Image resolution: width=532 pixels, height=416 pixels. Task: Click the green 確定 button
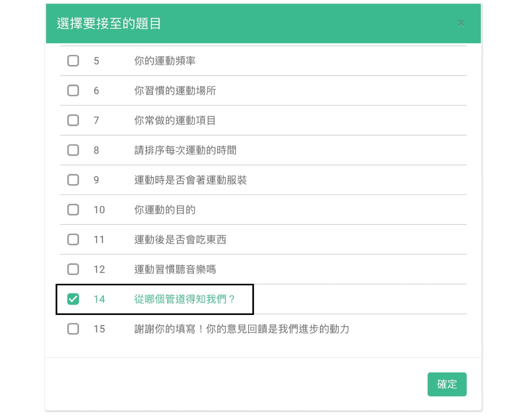[x=447, y=384]
